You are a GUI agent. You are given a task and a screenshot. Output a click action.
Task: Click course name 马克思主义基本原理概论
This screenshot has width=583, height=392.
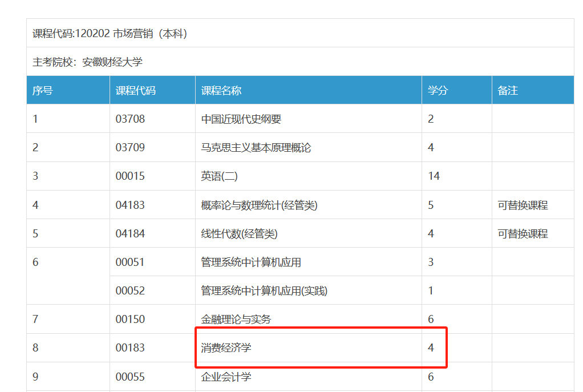click(256, 148)
